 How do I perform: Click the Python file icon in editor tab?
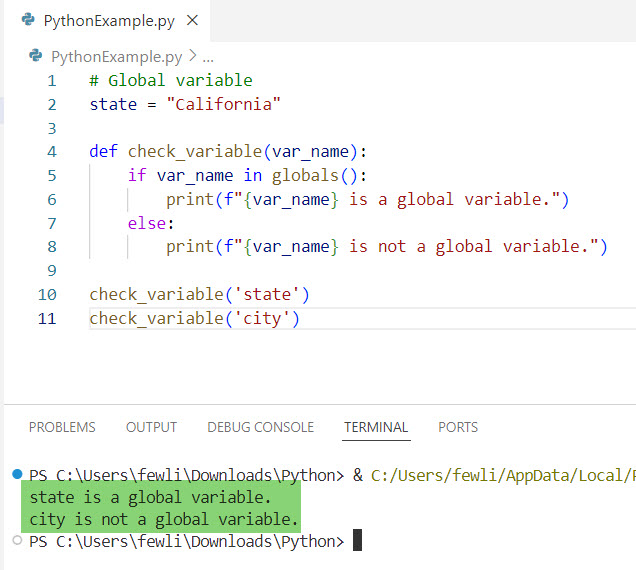(x=28, y=19)
